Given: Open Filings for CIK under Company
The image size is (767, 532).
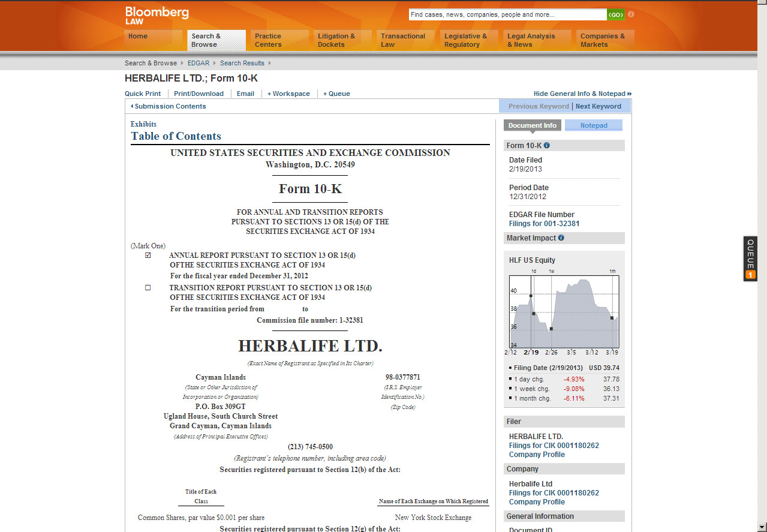Looking at the screenshot, I should pos(554,493).
